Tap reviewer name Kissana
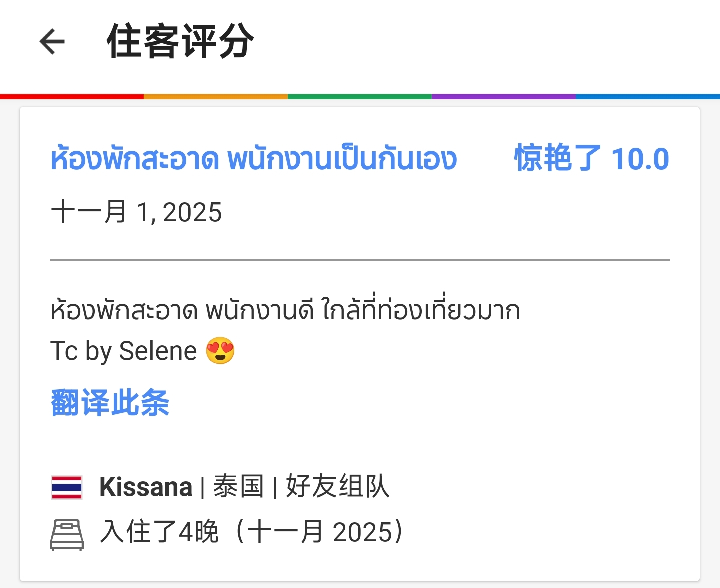 (146, 487)
